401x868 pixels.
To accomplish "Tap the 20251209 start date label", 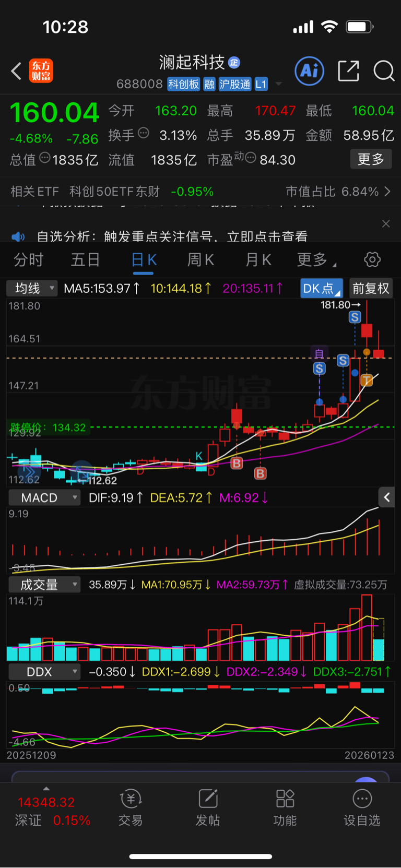I will [x=31, y=755].
